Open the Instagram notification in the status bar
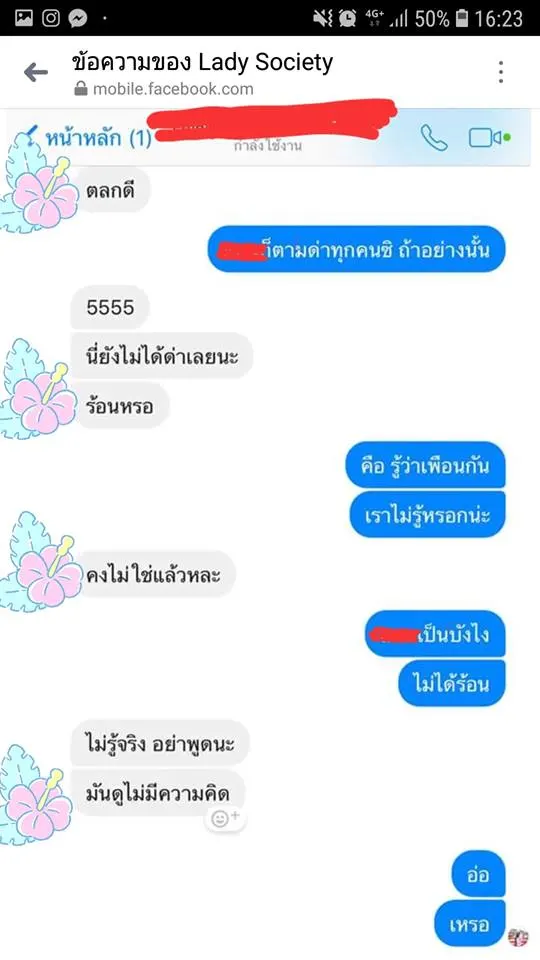 (x=51, y=18)
